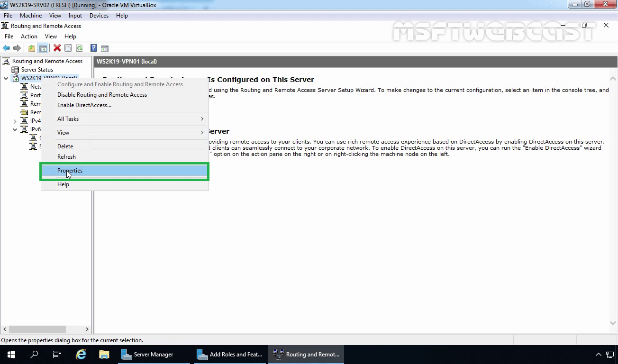Choose Properties from the context menu
The image size is (618, 364).
pos(125,171)
